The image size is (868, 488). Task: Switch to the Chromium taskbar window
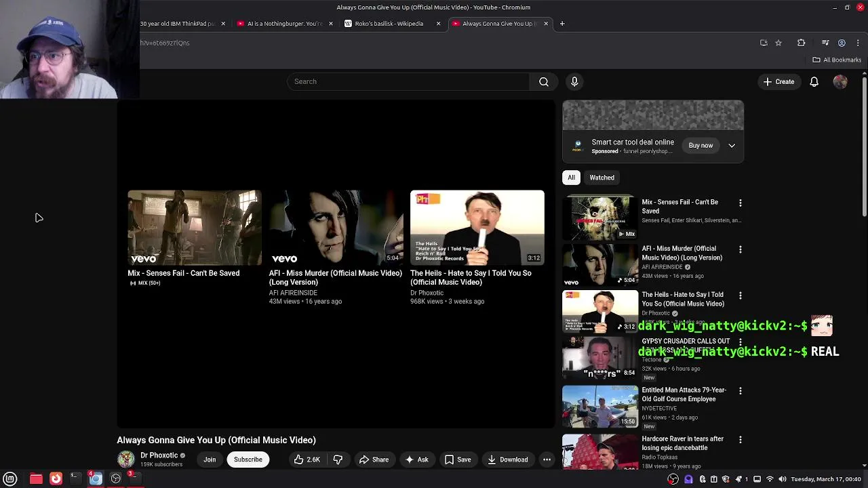pyautogui.click(x=96, y=479)
